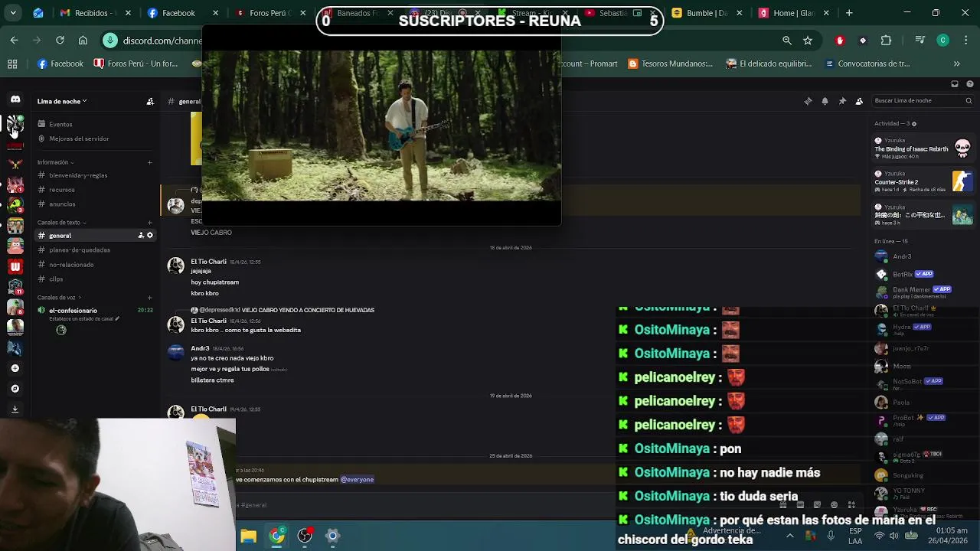The height and width of the screenshot is (551, 980).
Task: Open Chrome profile avatar C
Action: tap(943, 41)
